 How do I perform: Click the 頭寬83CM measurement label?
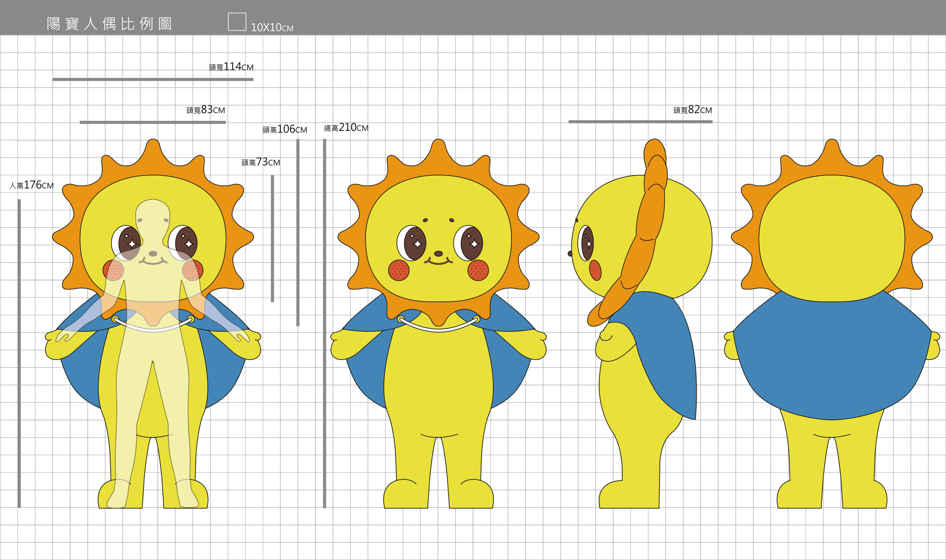coord(205,110)
